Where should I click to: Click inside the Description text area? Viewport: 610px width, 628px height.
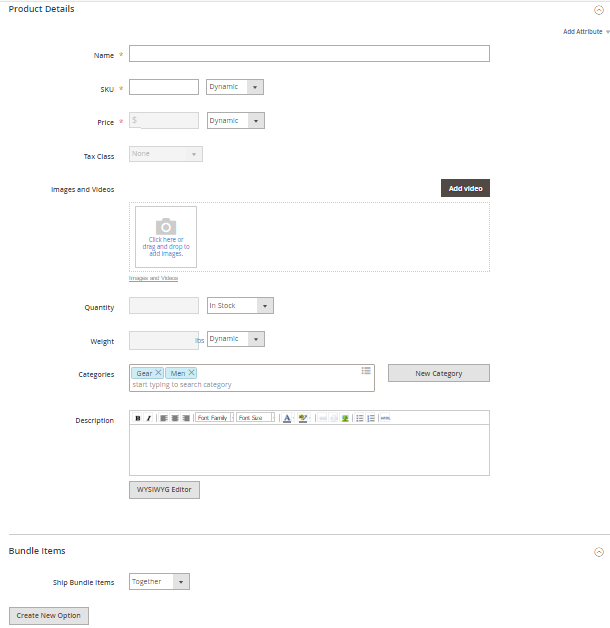(x=309, y=450)
